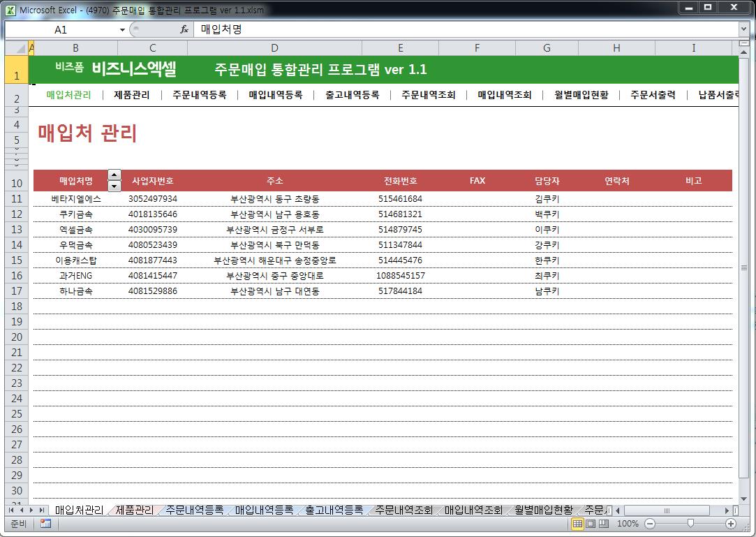Viewport: 756px width, 537px height.
Task: Open the Name Box dropdown arrow
Action: point(122,30)
